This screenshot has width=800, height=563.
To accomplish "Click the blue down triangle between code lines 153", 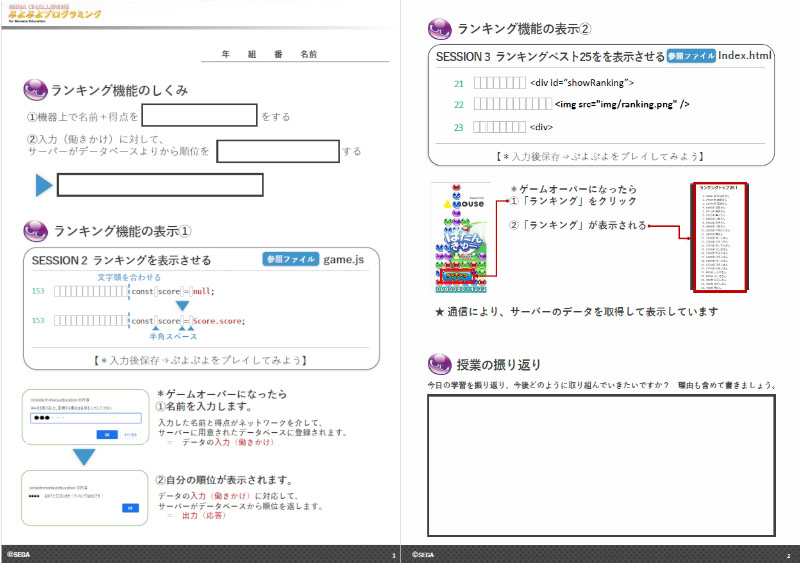I will [x=182, y=306].
